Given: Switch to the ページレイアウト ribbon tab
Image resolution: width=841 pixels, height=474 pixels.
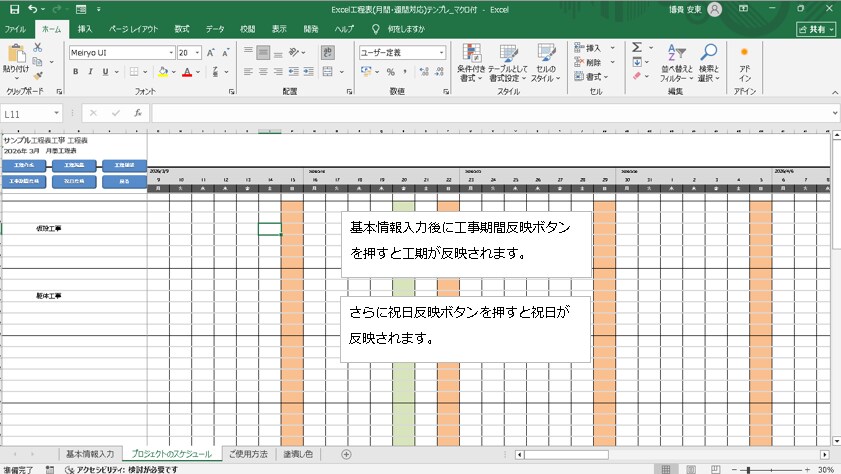Looking at the screenshot, I should point(133,29).
